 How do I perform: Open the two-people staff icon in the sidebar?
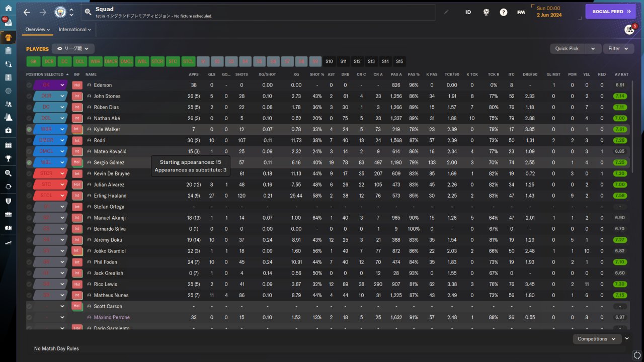[x=8, y=104]
